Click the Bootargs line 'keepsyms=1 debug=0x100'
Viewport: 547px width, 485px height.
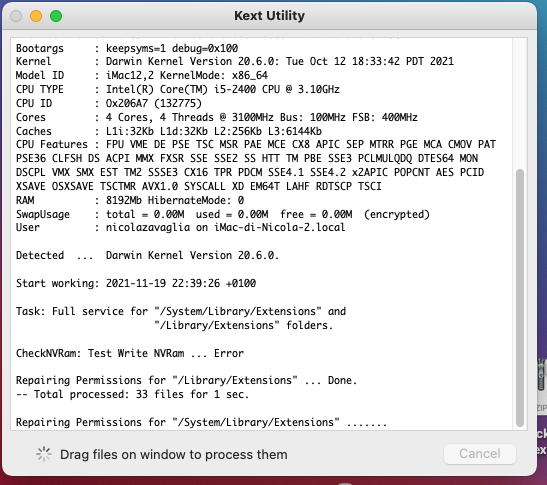127,48
